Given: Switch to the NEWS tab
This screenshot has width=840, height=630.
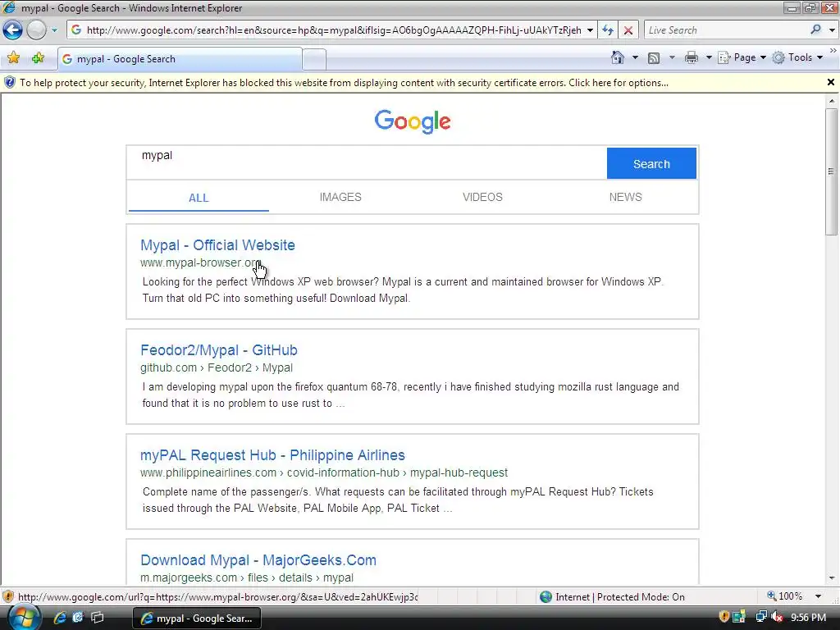Looking at the screenshot, I should pos(625,197).
